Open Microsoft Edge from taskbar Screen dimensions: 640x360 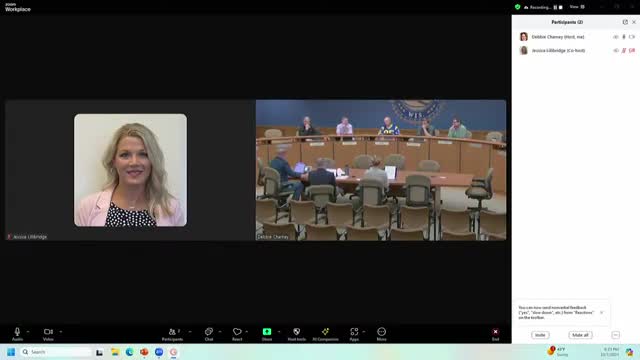[129, 352]
